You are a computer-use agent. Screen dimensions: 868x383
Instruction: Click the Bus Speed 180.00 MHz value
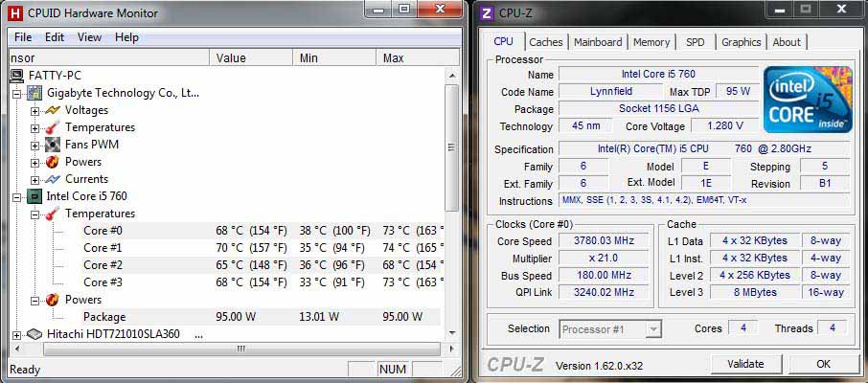[x=603, y=275]
